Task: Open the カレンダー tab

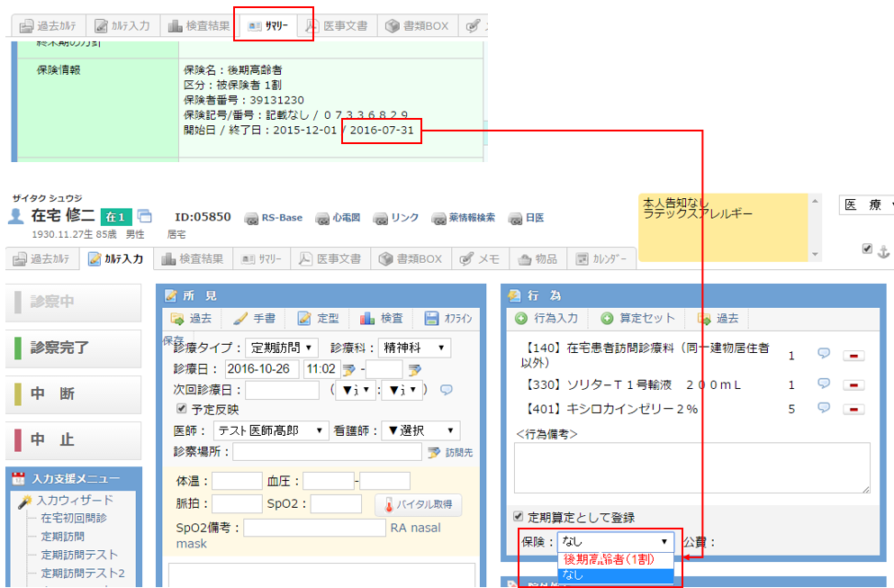Action: 601,259
